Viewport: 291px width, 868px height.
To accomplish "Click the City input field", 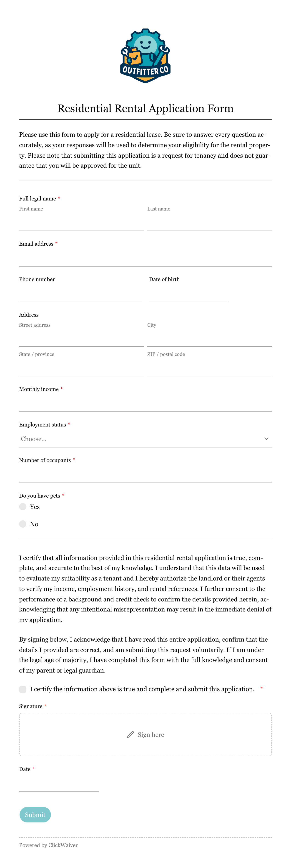I will (209, 338).
